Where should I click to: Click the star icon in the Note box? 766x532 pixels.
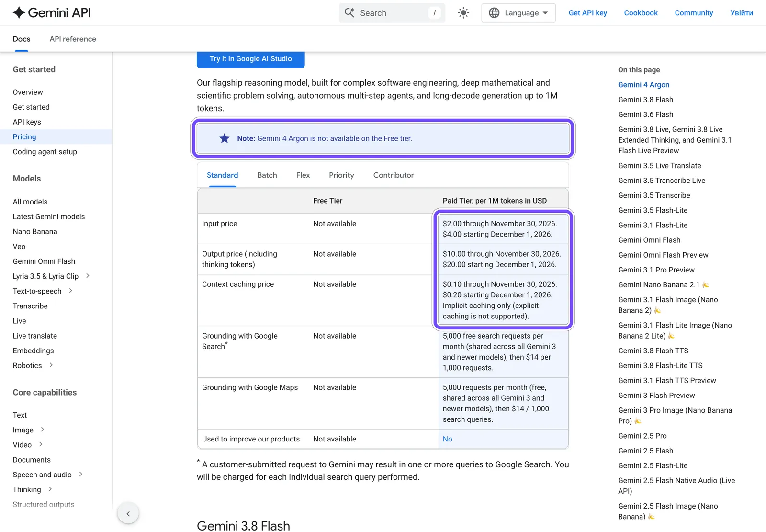224,138
